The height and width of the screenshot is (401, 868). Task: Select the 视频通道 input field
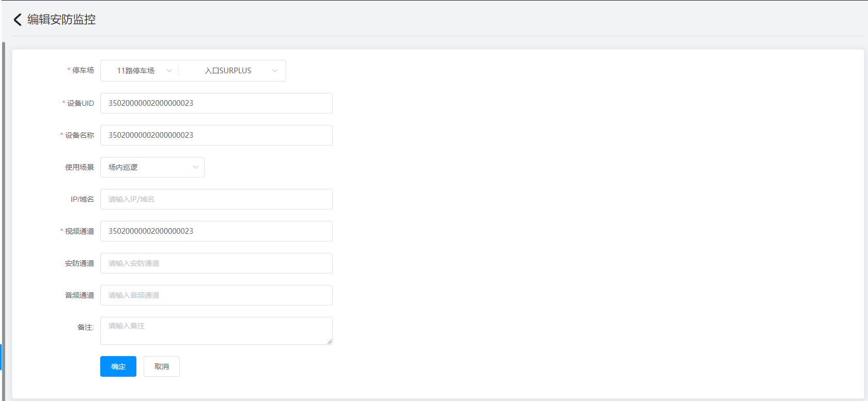click(x=216, y=231)
